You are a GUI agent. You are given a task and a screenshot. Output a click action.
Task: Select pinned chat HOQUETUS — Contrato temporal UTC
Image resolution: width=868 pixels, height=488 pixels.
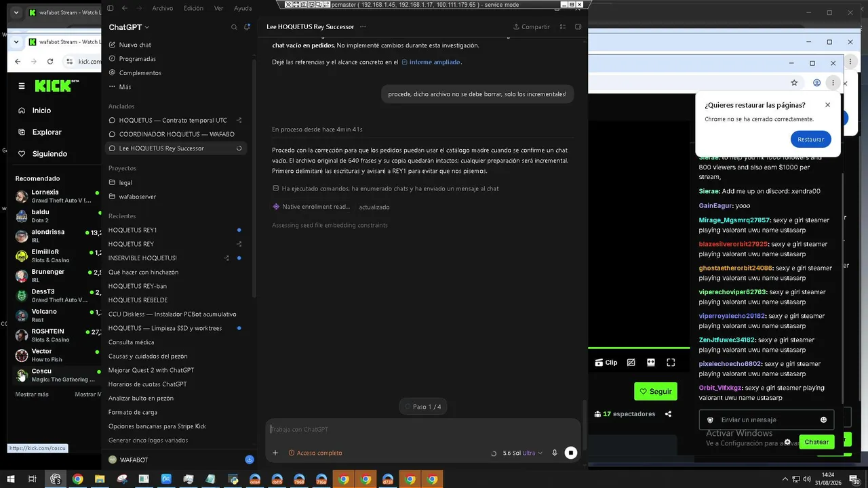(173, 120)
